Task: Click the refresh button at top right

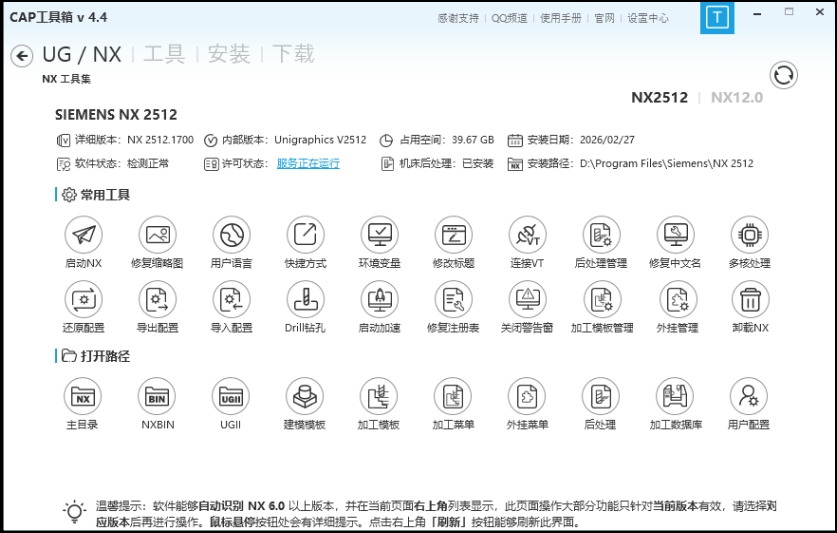Action: coord(784,75)
